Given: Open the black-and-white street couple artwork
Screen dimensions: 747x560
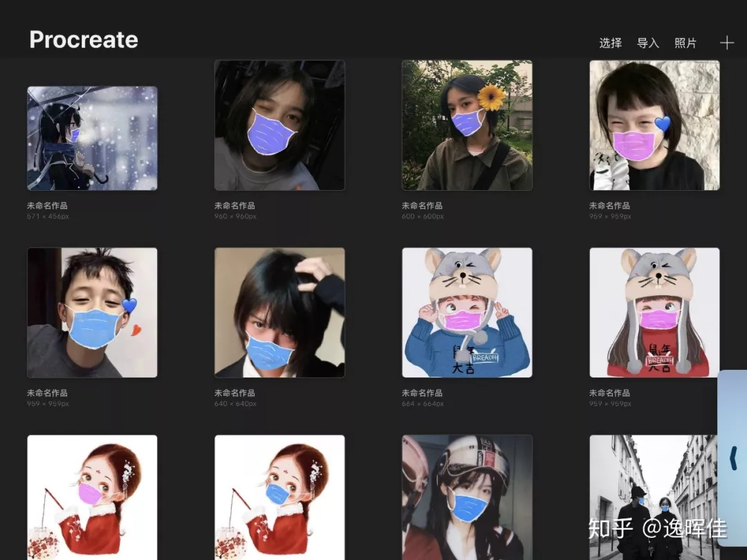Looking at the screenshot, I should [654, 497].
